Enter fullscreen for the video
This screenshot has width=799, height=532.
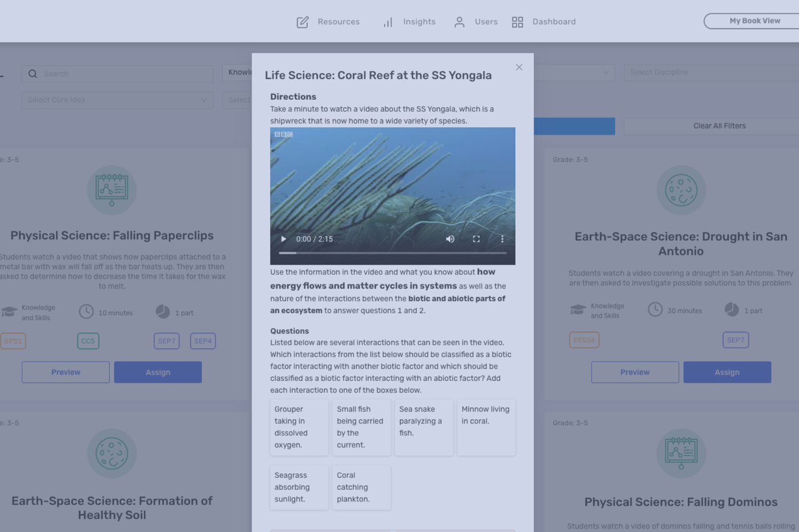click(476, 239)
